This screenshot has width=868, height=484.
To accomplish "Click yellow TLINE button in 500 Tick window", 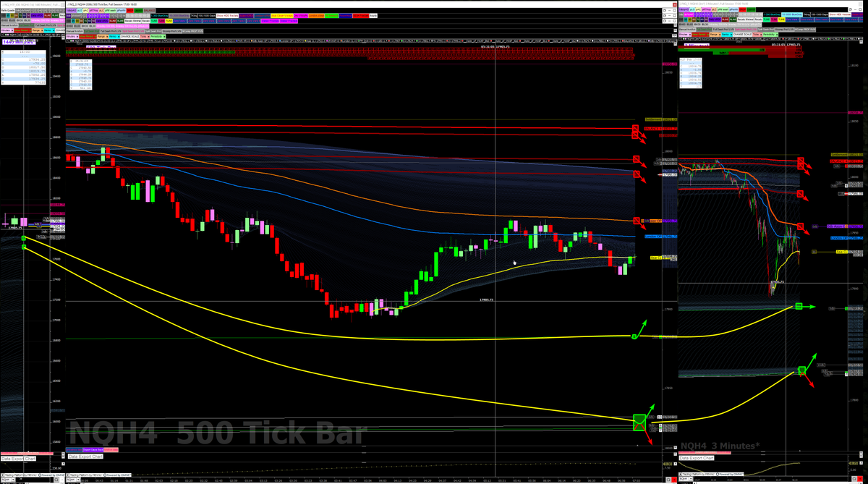I will [x=169, y=20].
